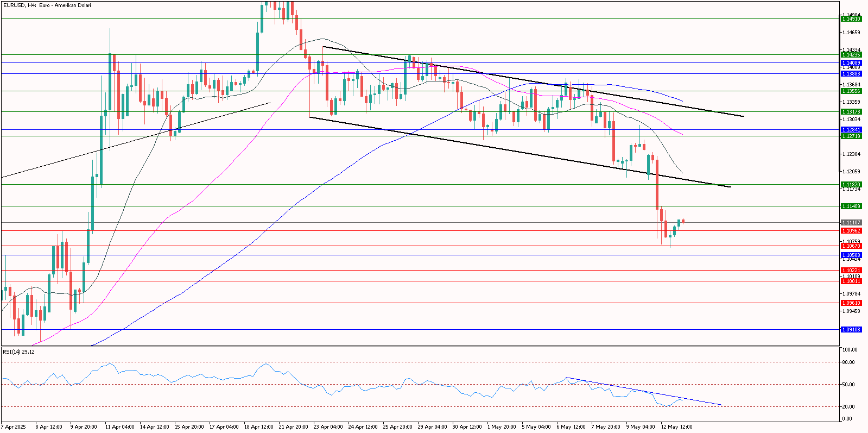Click the EURUSD, H4 chart title text
This screenshot has height=433, width=868.
[x=47, y=5]
